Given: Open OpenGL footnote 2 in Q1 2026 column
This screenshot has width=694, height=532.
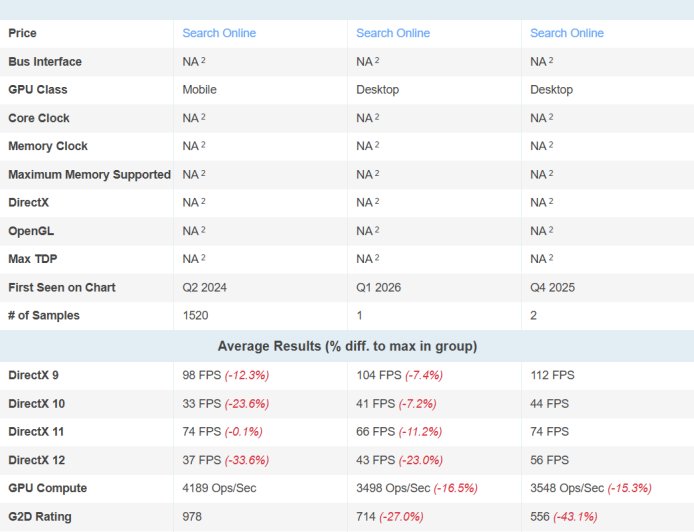Looking at the screenshot, I should coord(378,230).
